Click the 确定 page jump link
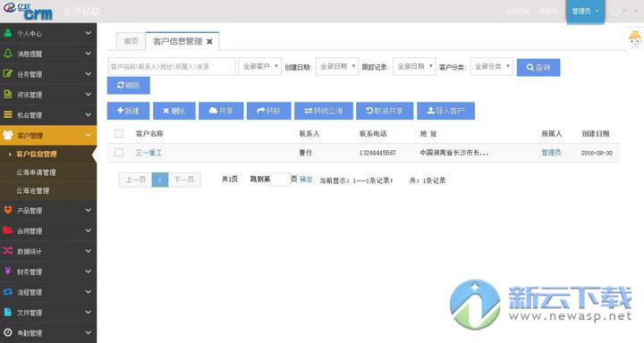This screenshot has height=343, width=644. 306,180
